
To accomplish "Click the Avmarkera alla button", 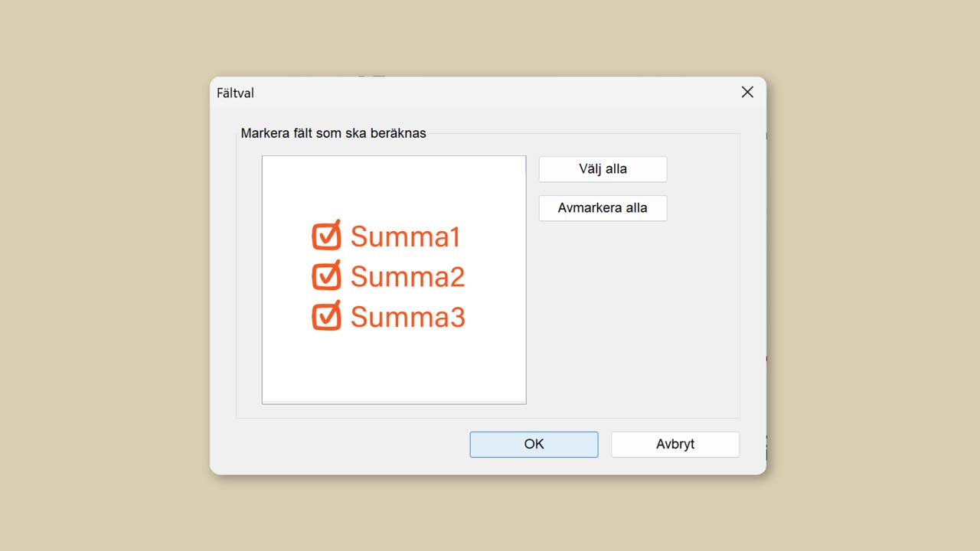I will pyautogui.click(x=603, y=208).
